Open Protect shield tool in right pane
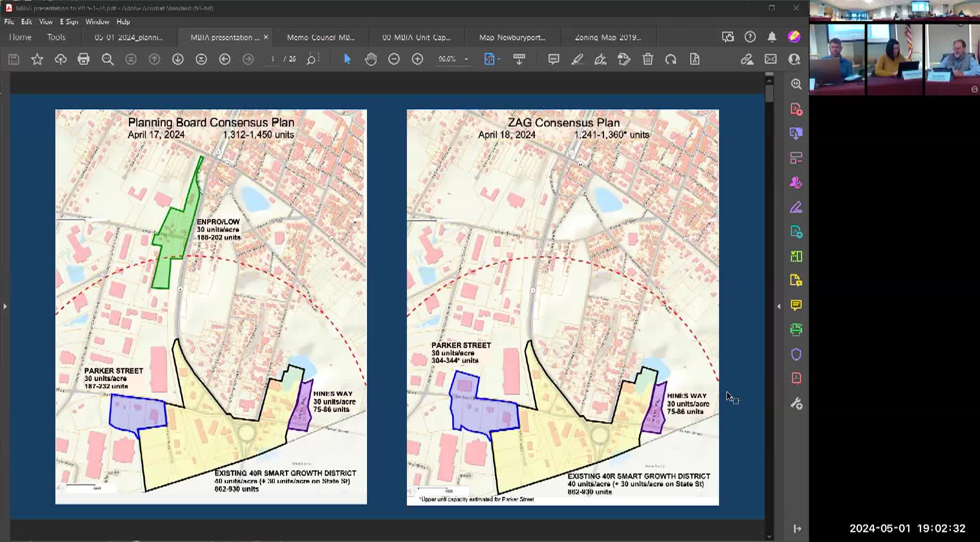 [x=796, y=354]
